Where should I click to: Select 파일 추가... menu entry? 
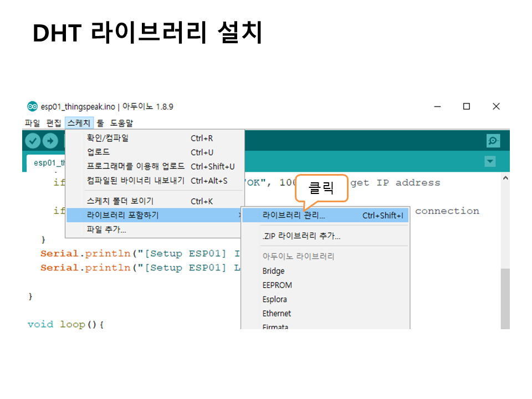tap(155, 229)
